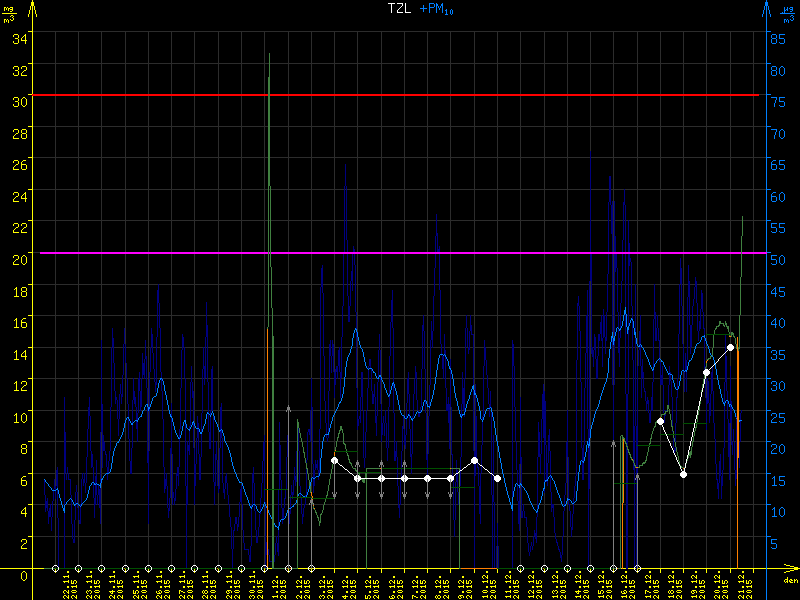Click the last white data point
Screen dimensions: 800x600
coord(731,347)
